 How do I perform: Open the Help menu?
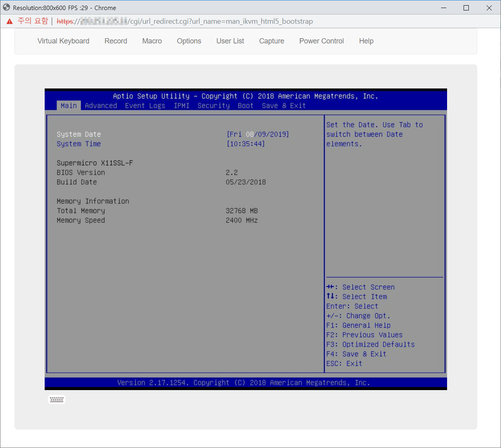[x=366, y=41]
